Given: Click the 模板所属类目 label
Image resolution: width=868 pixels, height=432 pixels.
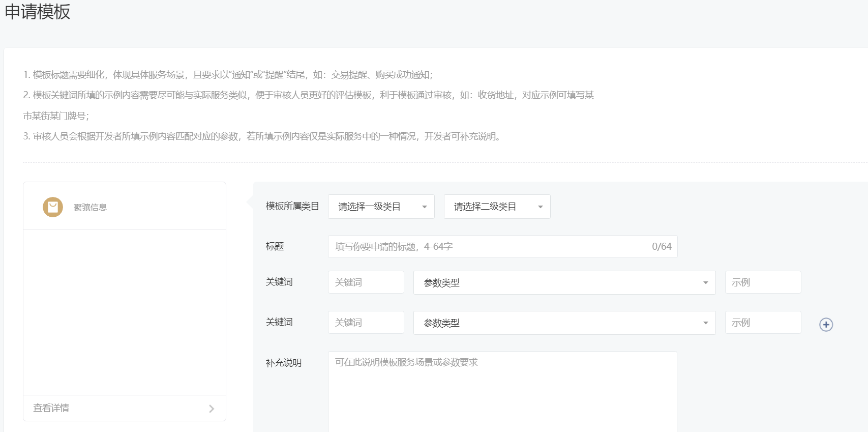Looking at the screenshot, I should pos(292,206).
